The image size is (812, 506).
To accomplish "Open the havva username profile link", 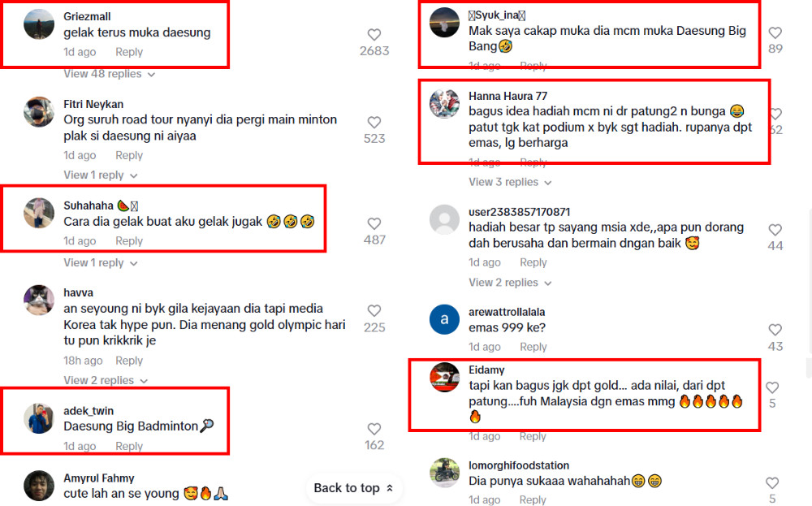I will click(x=78, y=292).
